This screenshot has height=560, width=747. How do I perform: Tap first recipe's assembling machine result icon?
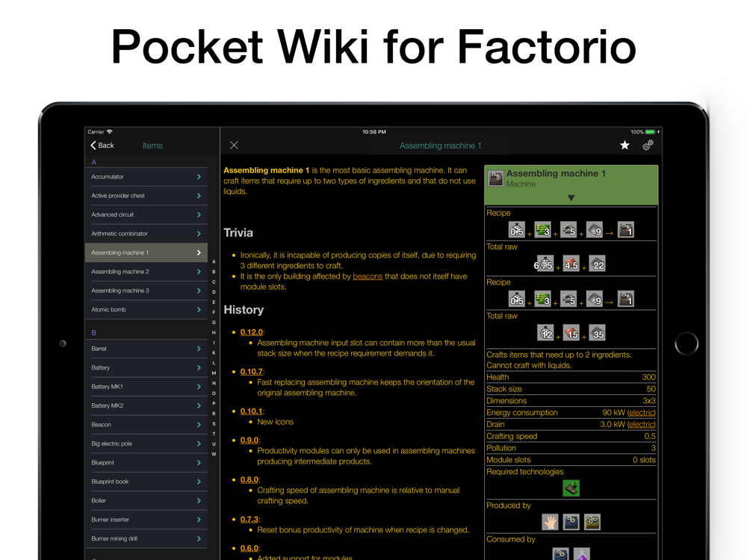(625, 230)
